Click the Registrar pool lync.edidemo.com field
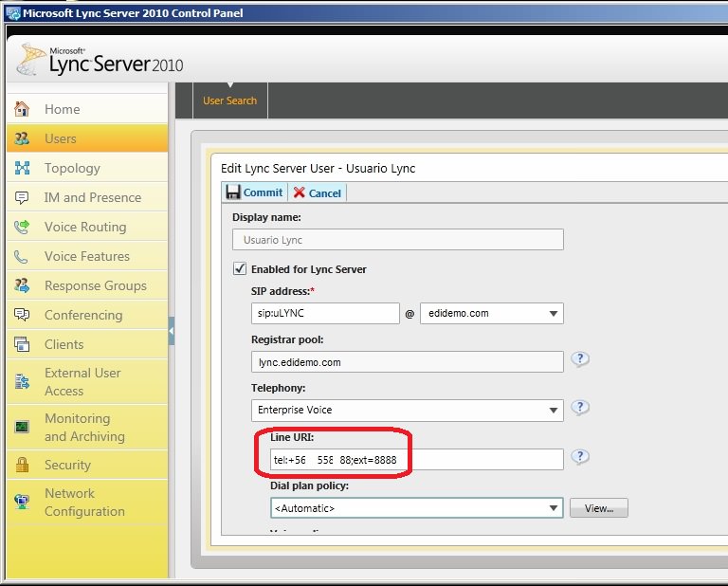Screen dimensions: 728x586 click(x=408, y=361)
